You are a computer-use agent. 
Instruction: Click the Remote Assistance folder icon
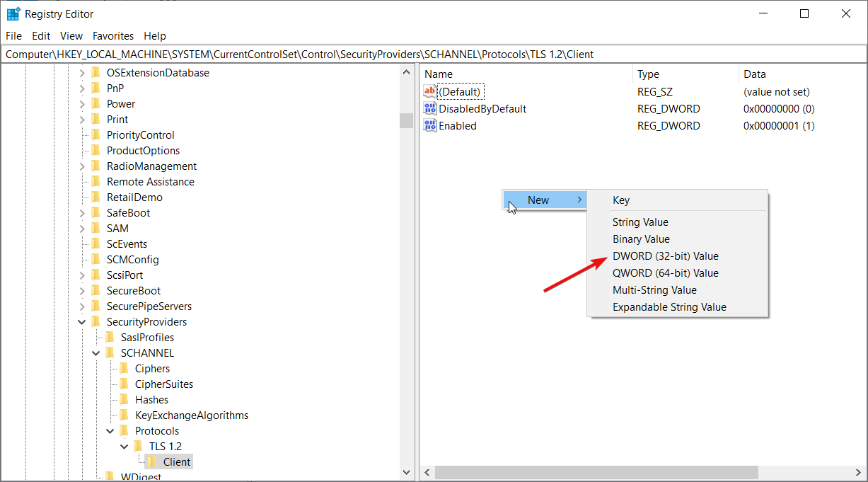tap(96, 181)
